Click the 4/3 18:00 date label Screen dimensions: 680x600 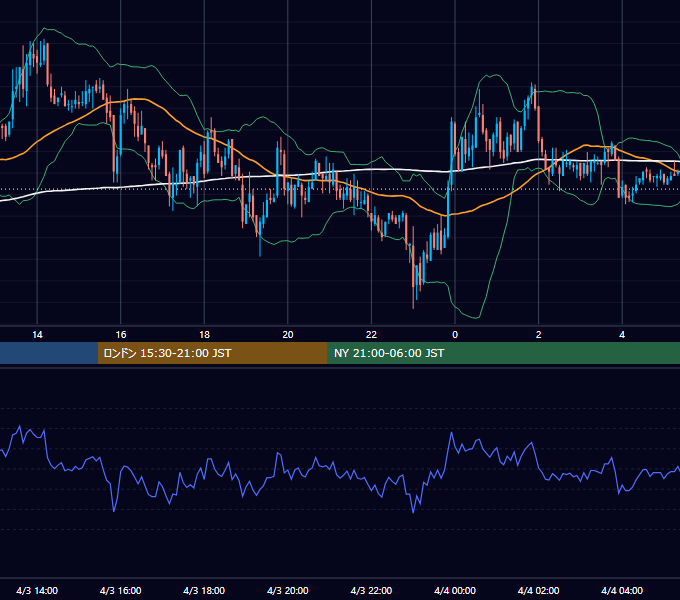point(204,590)
